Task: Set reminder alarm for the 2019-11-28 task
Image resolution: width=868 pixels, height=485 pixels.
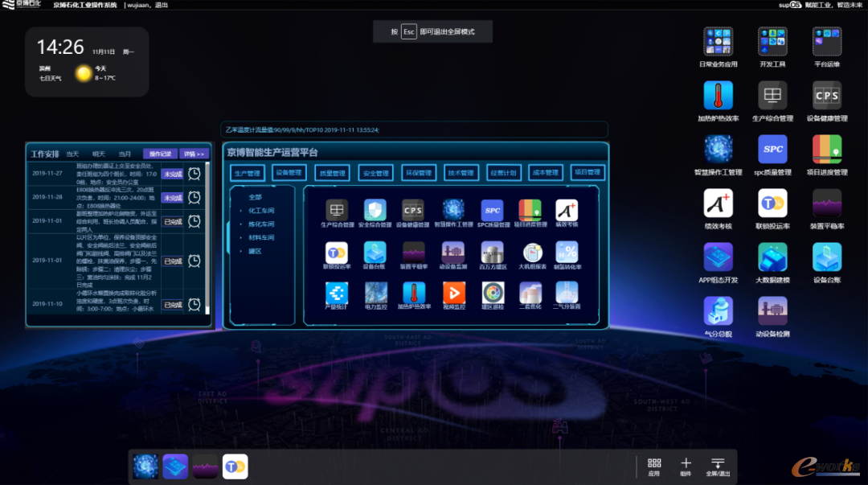Action: click(x=194, y=197)
